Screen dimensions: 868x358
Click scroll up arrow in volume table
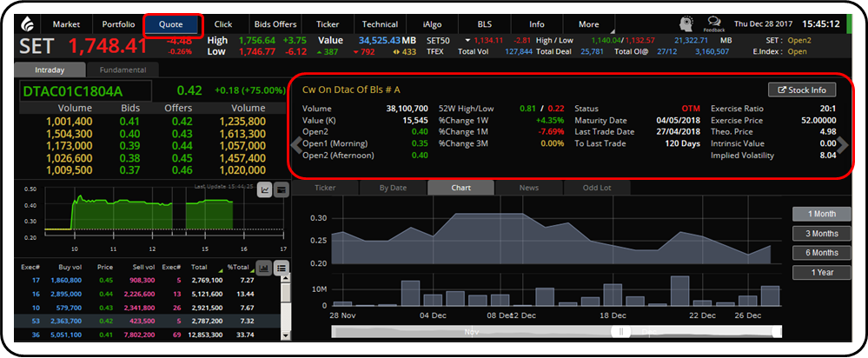(286, 280)
